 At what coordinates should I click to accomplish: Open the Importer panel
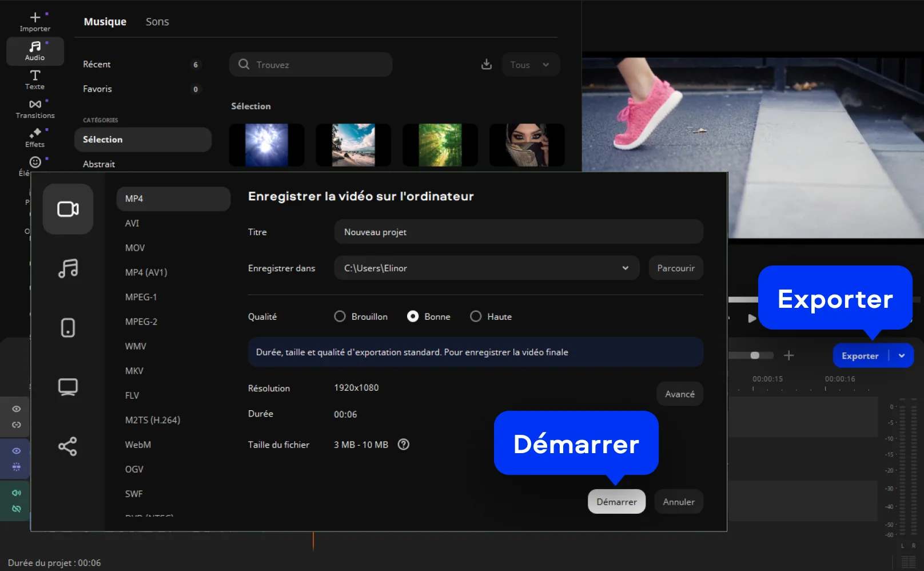35,22
